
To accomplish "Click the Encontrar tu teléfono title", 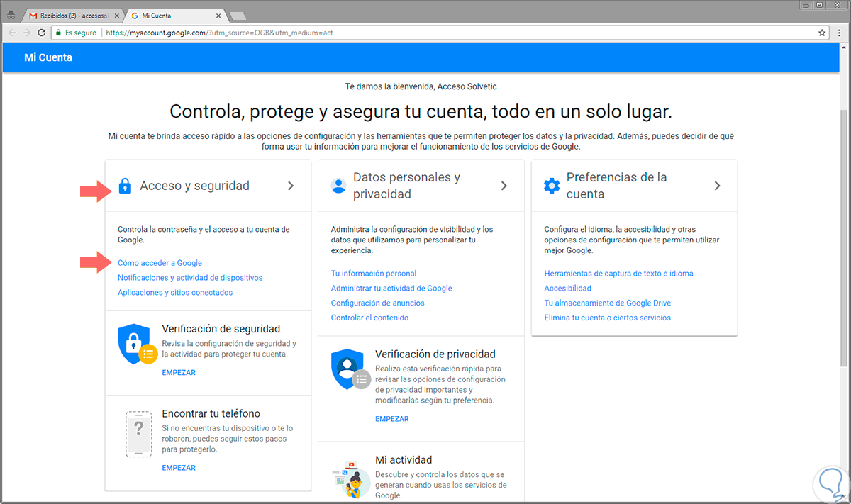I will tap(211, 413).
